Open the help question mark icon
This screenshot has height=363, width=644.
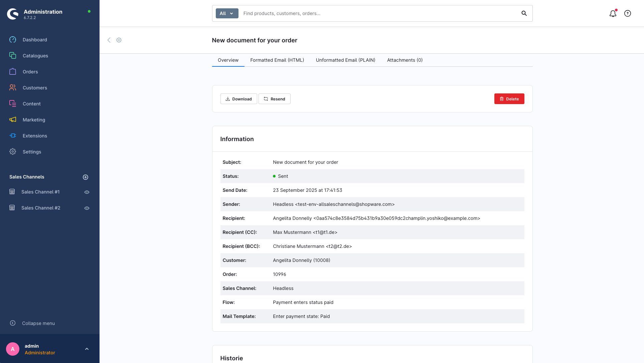pos(627,14)
